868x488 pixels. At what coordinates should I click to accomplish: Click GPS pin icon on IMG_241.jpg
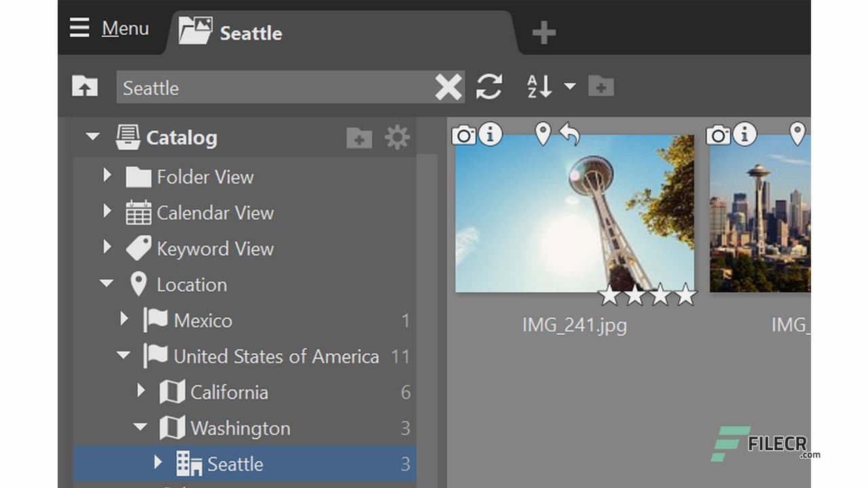[x=542, y=134]
